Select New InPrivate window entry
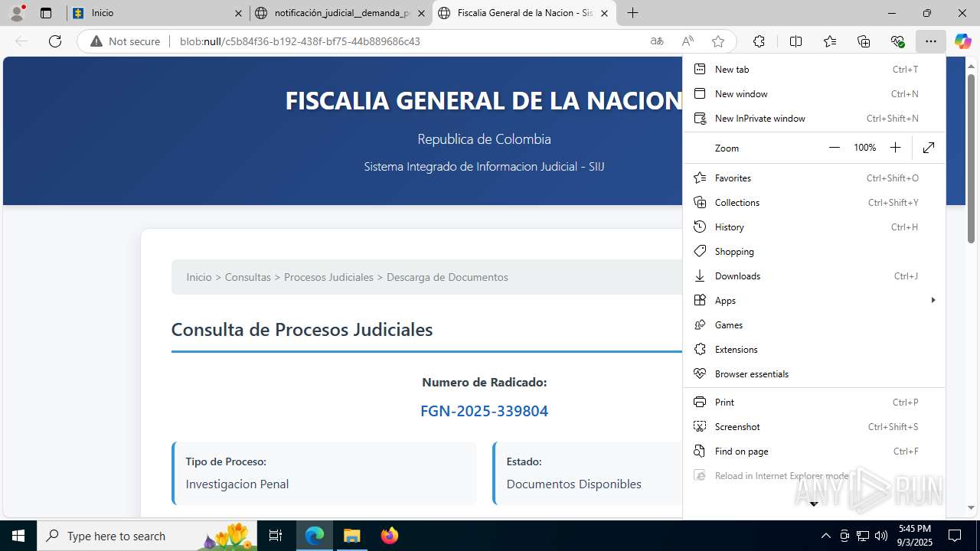Image resolution: width=980 pixels, height=551 pixels. (814, 118)
